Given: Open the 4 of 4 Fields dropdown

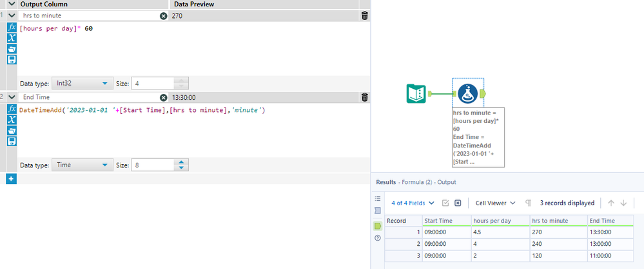Looking at the screenshot, I should 413,203.
